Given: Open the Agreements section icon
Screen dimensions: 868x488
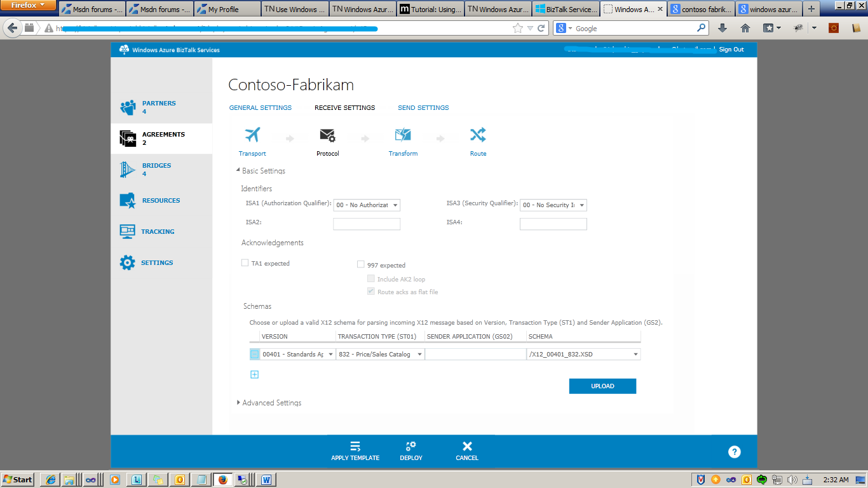Looking at the screenshot, I should click(x=128, y=139).
